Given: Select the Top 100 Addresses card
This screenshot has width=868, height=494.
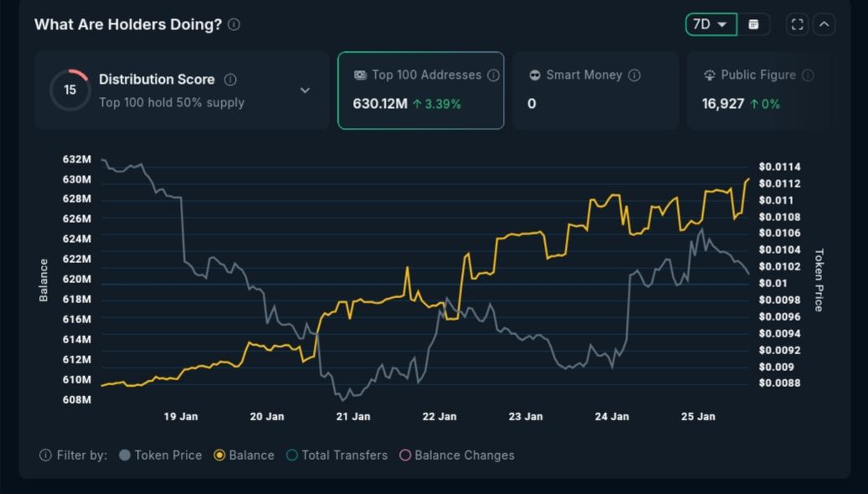Looking at the screenshot, I should click(420, 90).
